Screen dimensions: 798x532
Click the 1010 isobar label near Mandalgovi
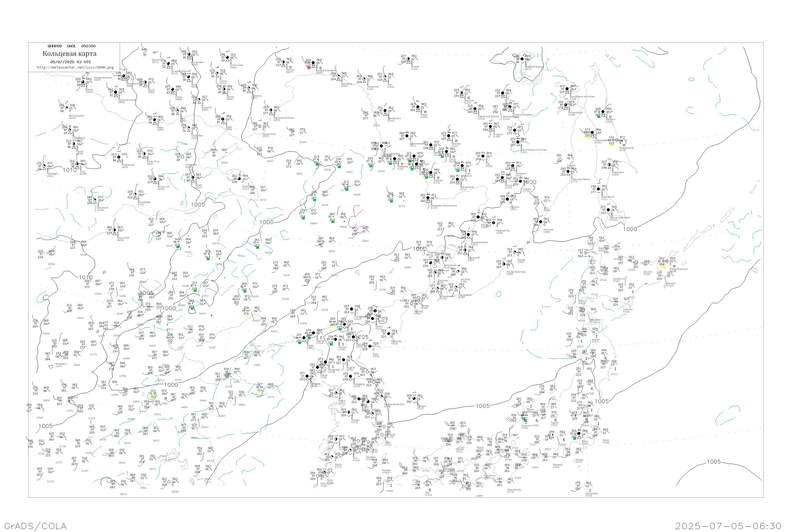point(69,170)
